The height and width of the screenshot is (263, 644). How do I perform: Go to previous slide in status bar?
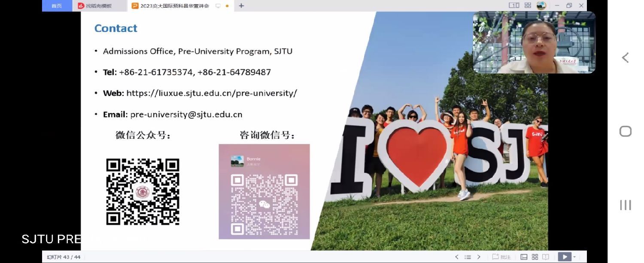pyautogui.click(x=456, y=257)
